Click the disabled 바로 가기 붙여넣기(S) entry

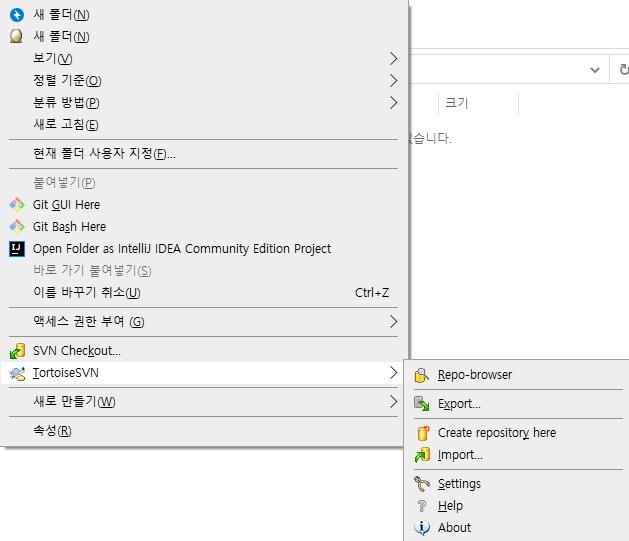coord(92,271)
